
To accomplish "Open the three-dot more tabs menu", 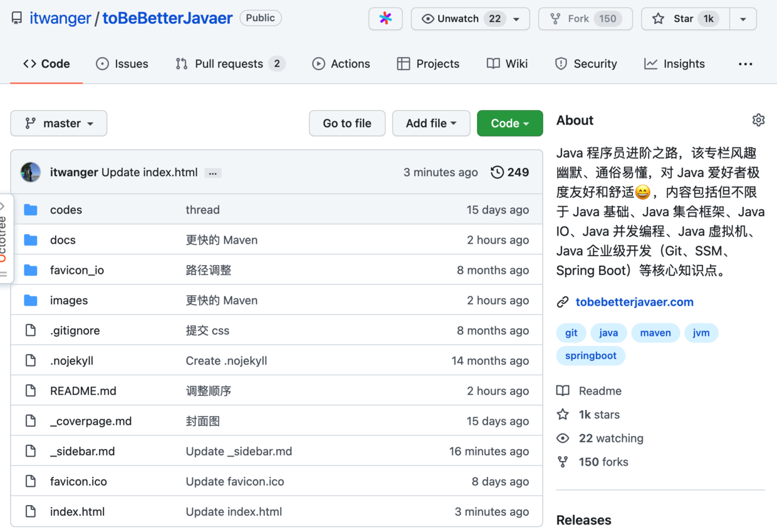I will pyautogui.click(x=745, y=64).
